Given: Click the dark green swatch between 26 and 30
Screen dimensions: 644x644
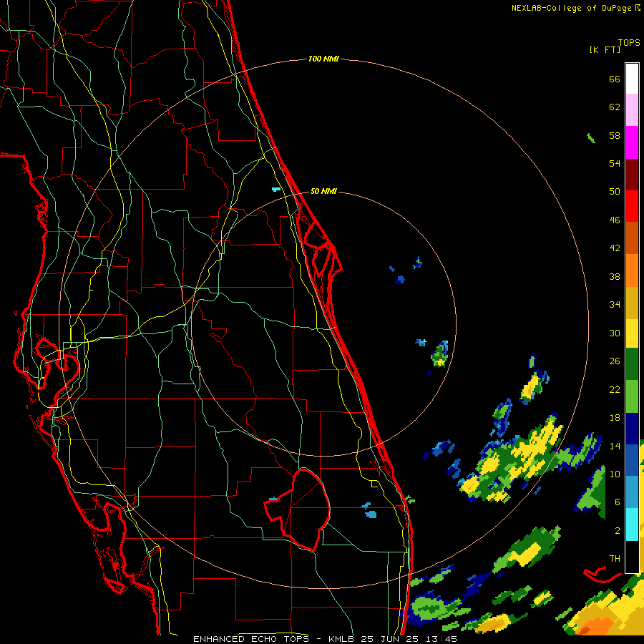Looking at the screenshot, I should coord(632,364).
